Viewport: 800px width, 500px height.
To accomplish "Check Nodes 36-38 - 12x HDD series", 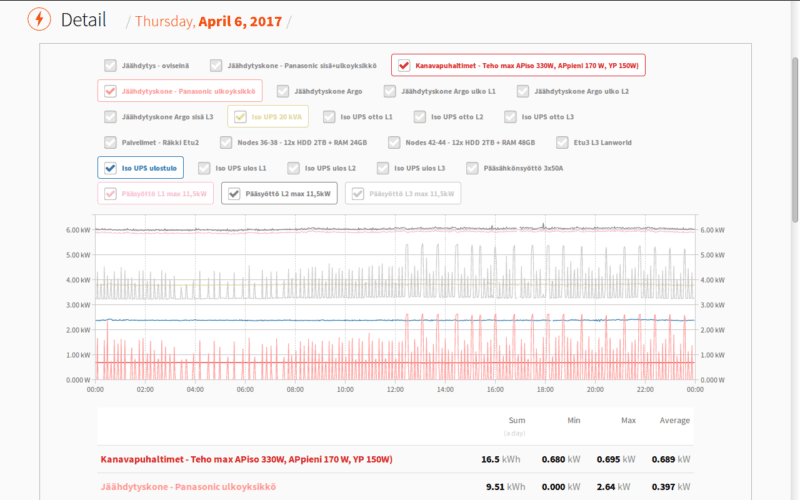I will 226,142.
